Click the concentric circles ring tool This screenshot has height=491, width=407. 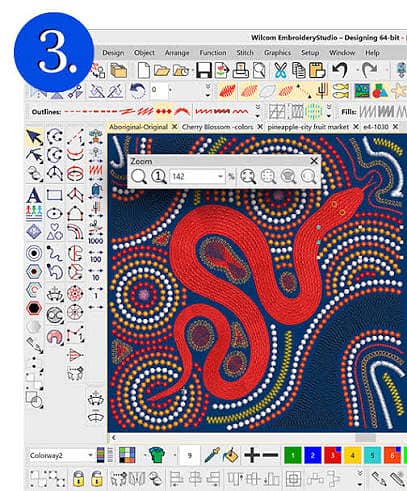point(34,253)
